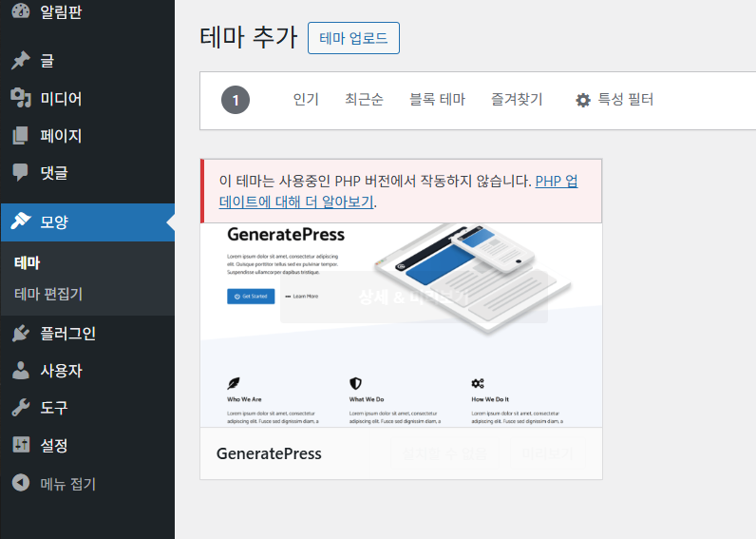Select the 인기 filter tab
The image size is (756, 539).
point(306,100)
